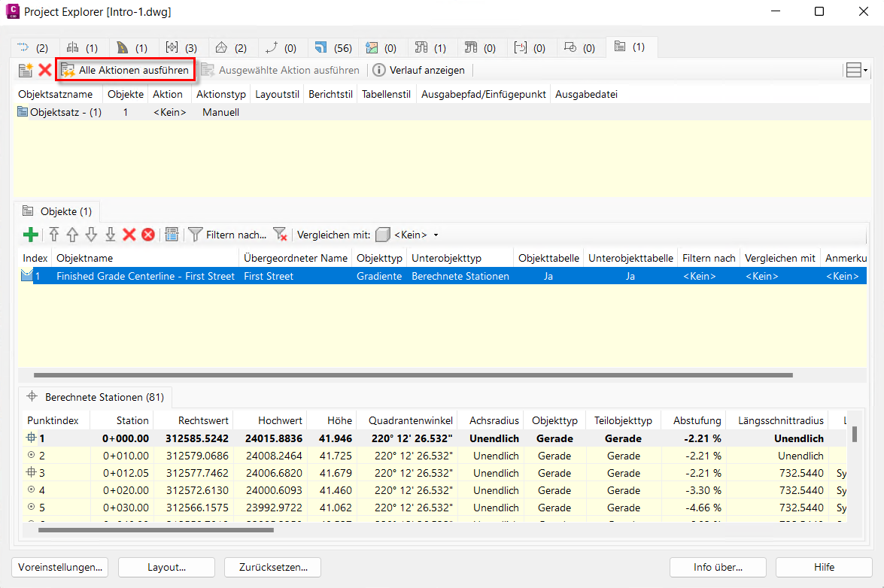Open the Object Sets tab at far right
884x588 pixels.
point(630,47)
